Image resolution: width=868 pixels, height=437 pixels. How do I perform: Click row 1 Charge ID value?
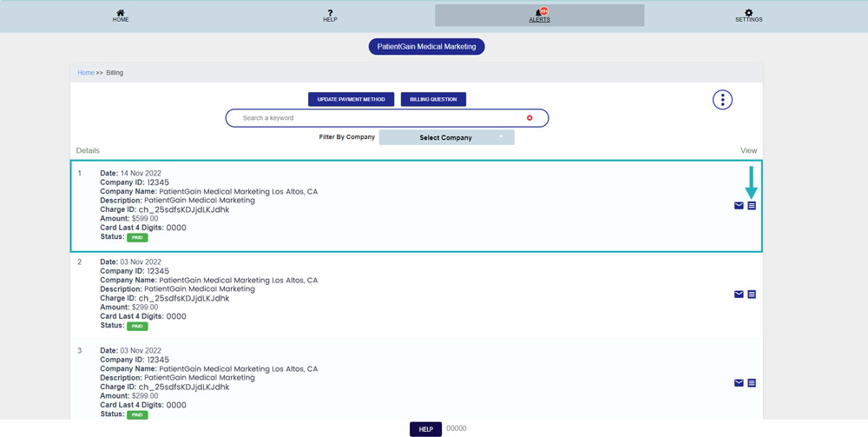coord(184,210)
